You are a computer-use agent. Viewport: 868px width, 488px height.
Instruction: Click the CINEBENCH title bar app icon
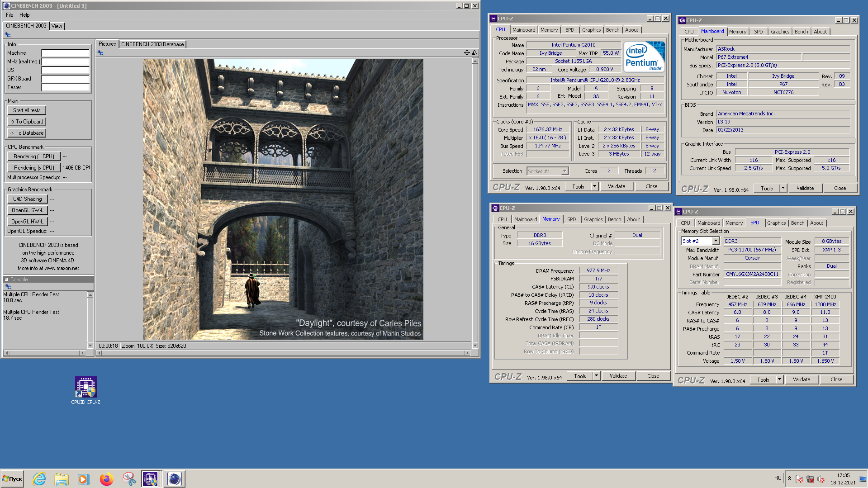tap(7, 6)
